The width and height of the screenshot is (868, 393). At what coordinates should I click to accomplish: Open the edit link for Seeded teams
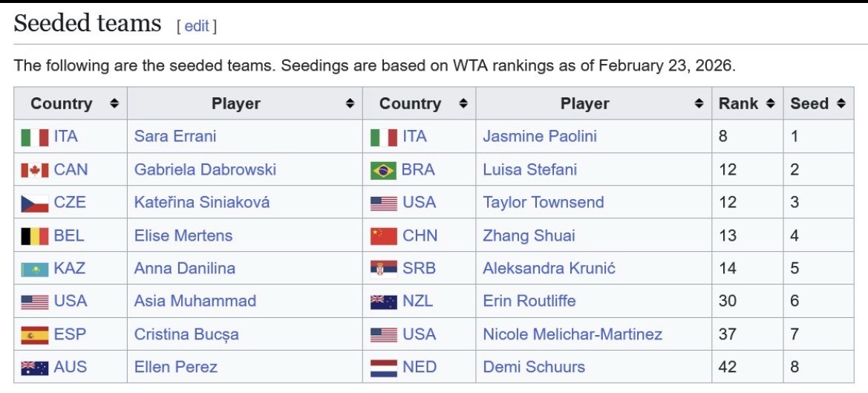(x=197, y=26)
